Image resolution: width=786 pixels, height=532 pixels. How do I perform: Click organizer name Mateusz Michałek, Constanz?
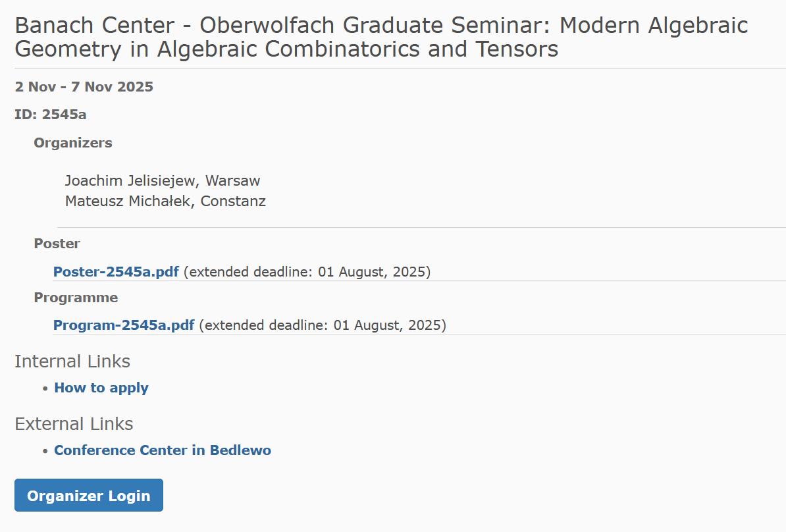coord(165,201)
